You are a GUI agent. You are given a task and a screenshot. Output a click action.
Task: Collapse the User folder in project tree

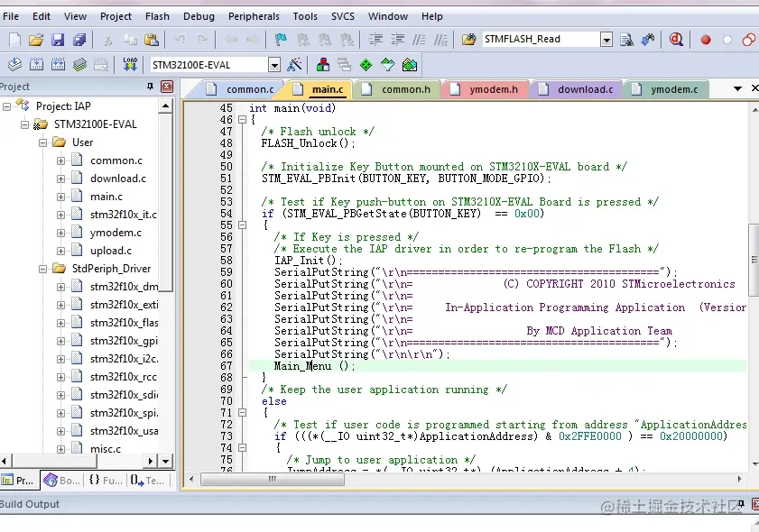click(x=42, y=142)
